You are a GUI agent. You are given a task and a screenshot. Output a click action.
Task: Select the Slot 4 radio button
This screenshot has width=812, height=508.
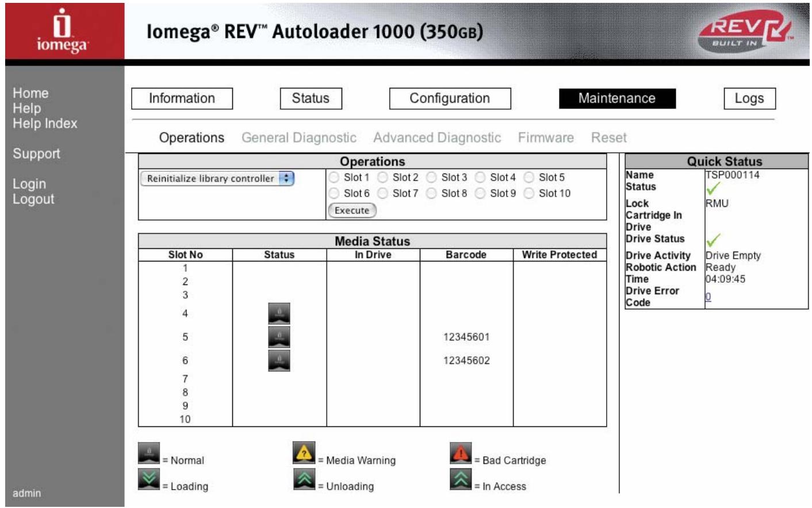point(480,178)
